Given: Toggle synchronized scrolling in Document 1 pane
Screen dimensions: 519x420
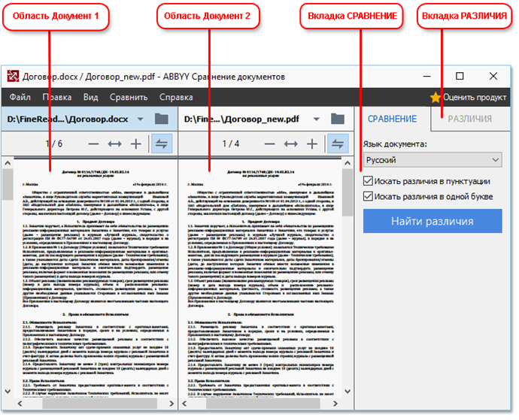Looking at the screenshot, I should (162, 144).
